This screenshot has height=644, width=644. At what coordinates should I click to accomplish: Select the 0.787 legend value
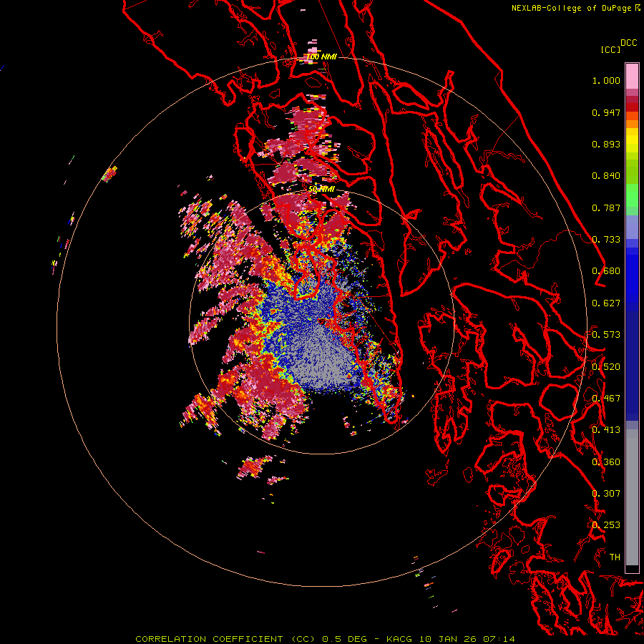(606, 208)
